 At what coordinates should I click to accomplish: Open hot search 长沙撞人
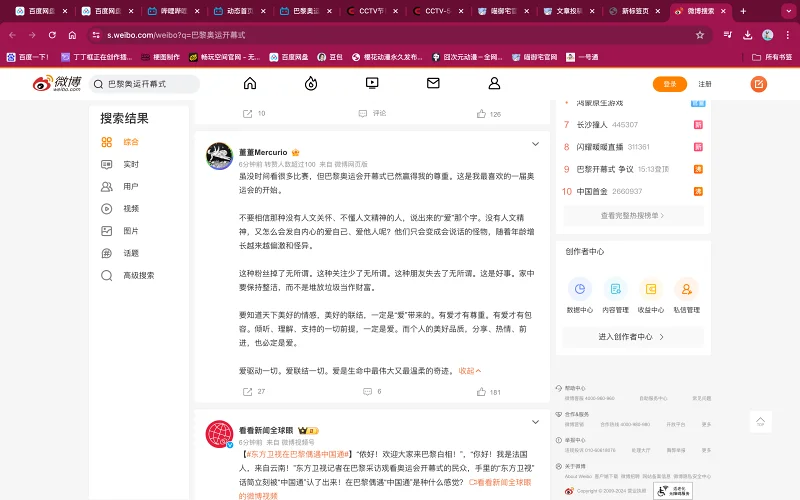click(x=592, y=124)
